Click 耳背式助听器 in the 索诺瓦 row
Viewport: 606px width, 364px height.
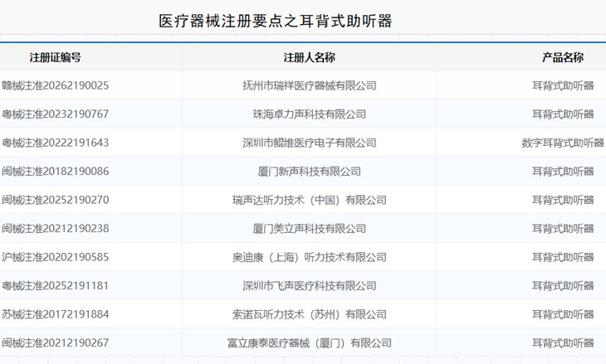[x=563, y=313]
